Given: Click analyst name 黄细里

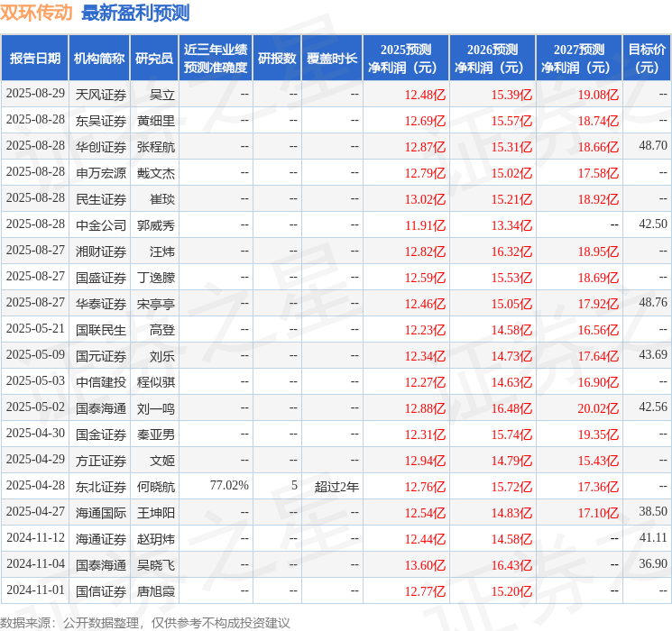Looking at the screenshot, I should (155, 121).
